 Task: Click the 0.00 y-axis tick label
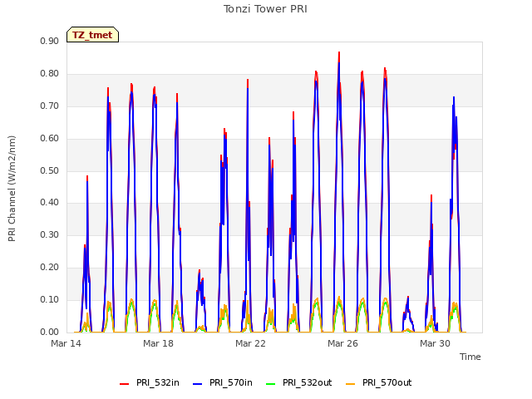[x=50, y=332]
